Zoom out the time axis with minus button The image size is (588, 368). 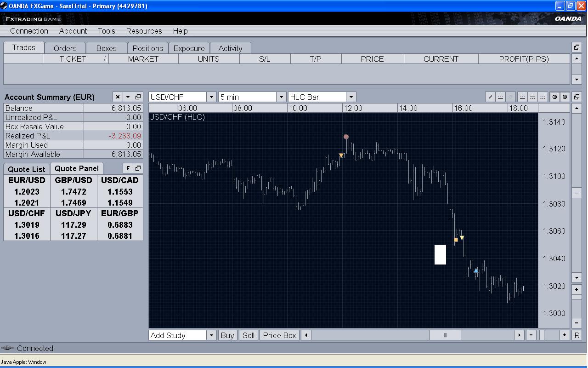coord(531,335)
